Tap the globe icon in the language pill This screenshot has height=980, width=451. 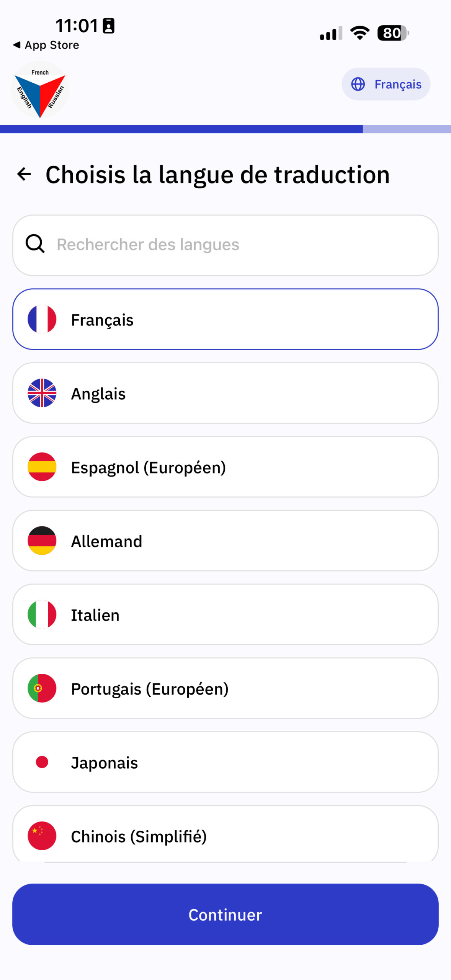click(x=358, y=84)
